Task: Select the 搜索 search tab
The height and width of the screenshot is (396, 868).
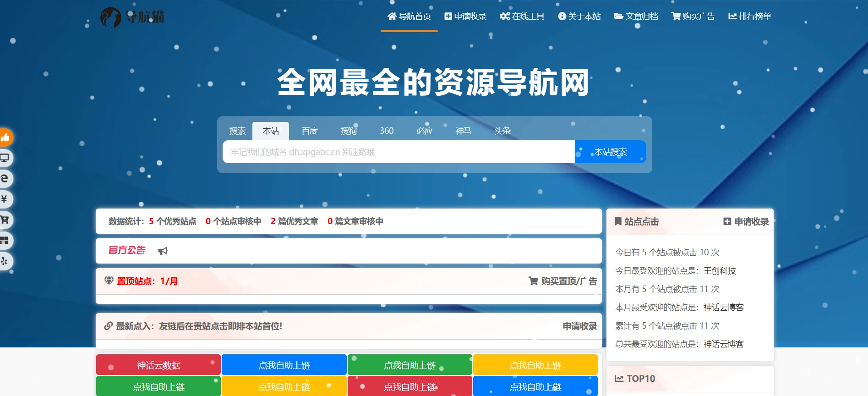Action: pos(237,131)
